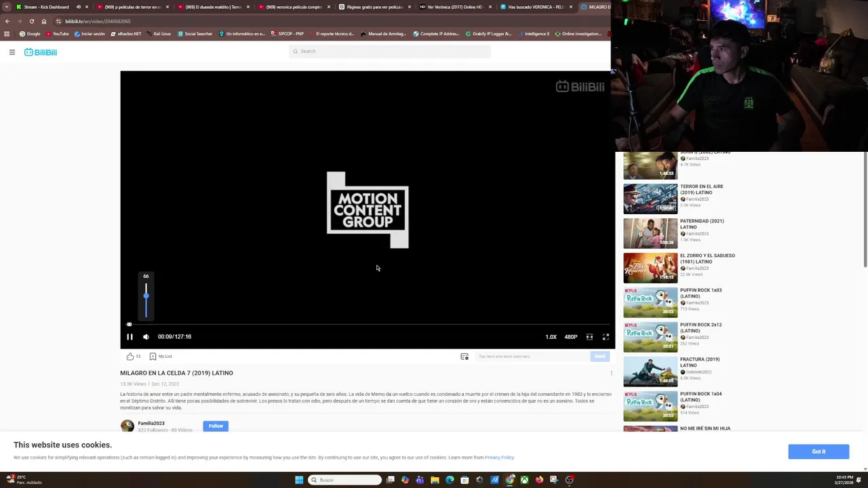
Task: Open the Privacy Policy link
Action: coord(499,457)
